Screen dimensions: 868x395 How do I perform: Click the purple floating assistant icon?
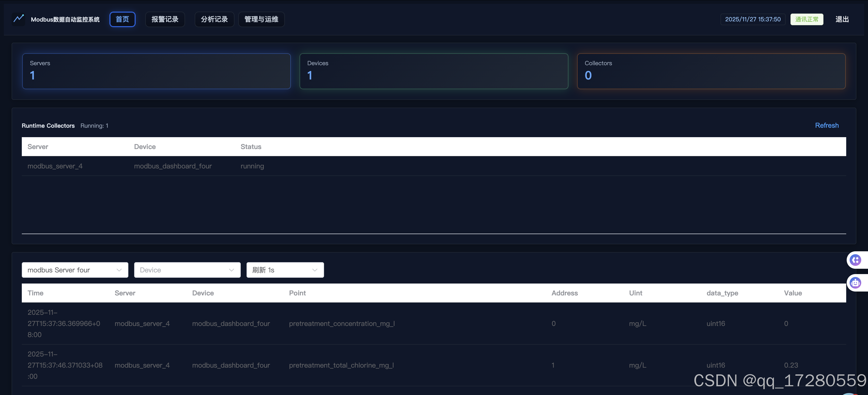coord(855,260)
